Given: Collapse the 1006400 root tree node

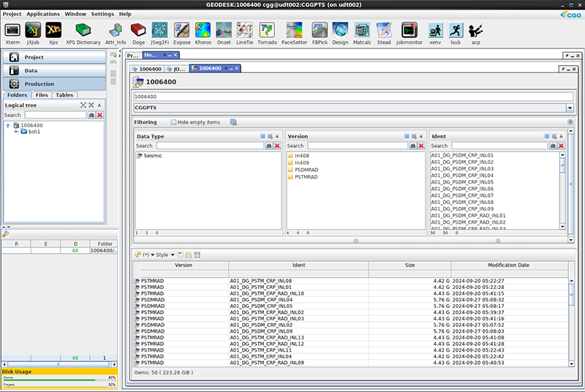Looking at the screenshot, I should pyautogui.click(x=8, y=125).
